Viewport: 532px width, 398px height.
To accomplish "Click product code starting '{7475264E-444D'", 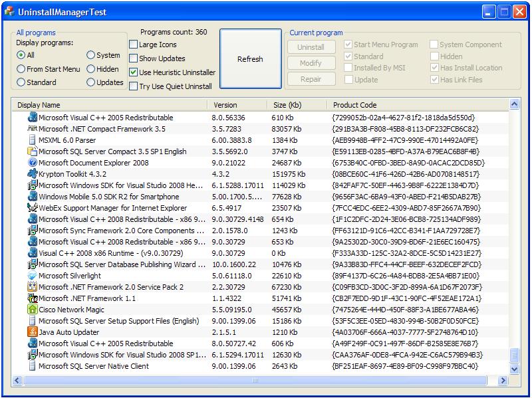I will [x=406, y=310].
